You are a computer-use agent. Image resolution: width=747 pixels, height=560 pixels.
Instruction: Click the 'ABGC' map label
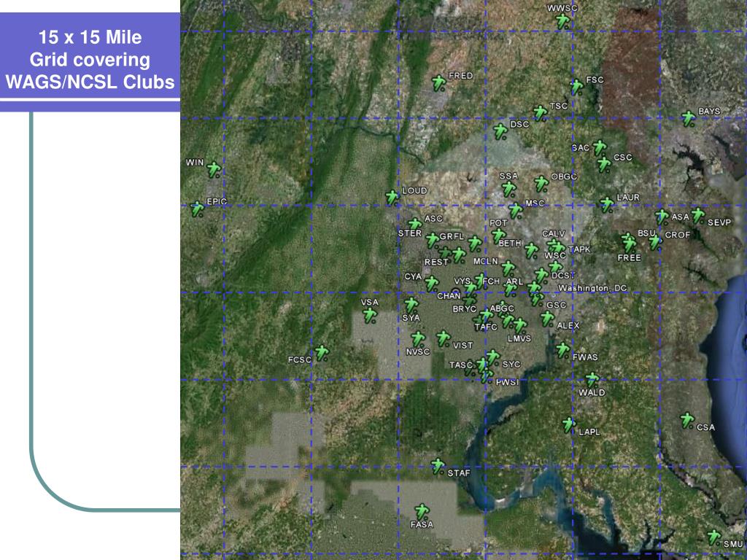pyautogui.click(x=502, y=308)
